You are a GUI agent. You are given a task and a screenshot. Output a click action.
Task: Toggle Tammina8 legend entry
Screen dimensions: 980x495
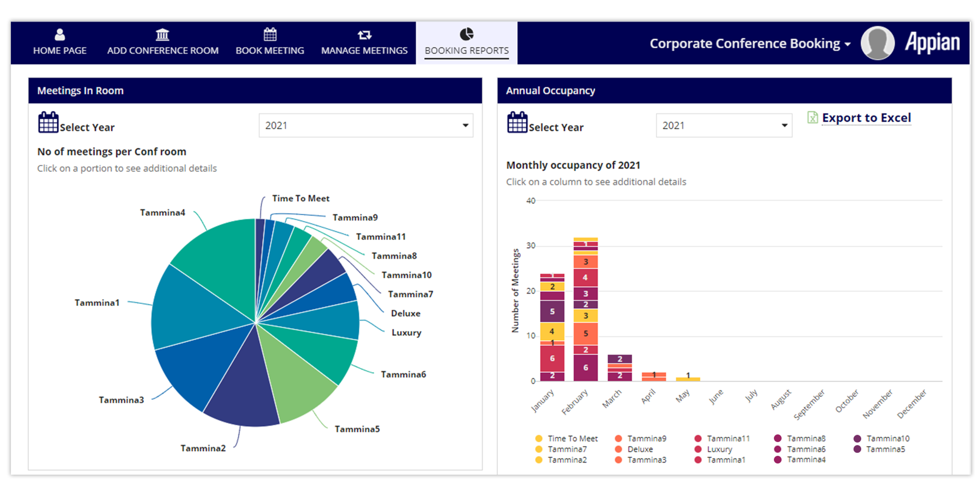click(800, 438)
